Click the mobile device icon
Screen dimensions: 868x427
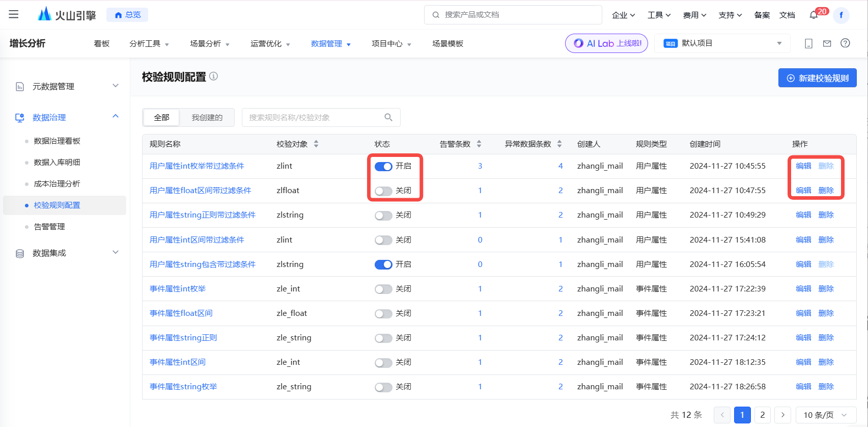coord(808,43)
